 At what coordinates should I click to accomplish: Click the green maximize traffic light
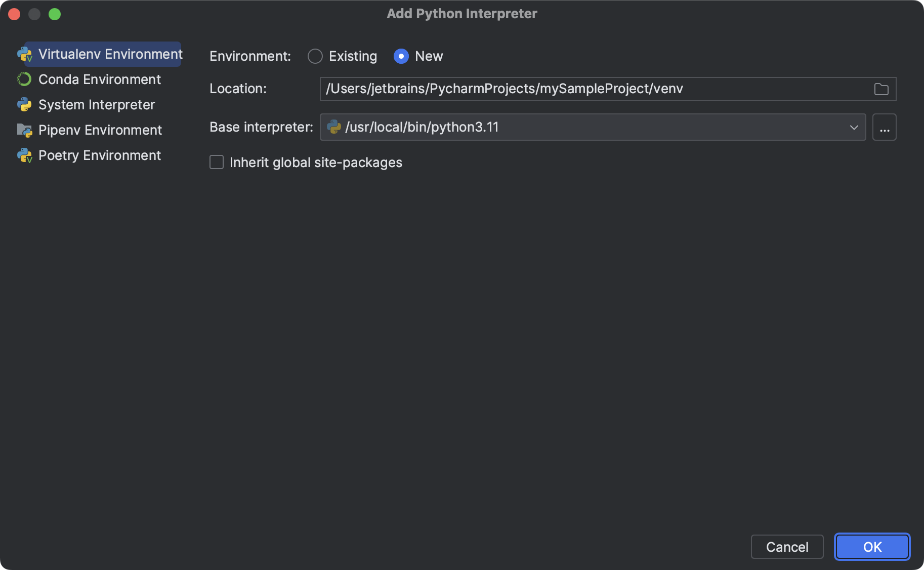55,14
